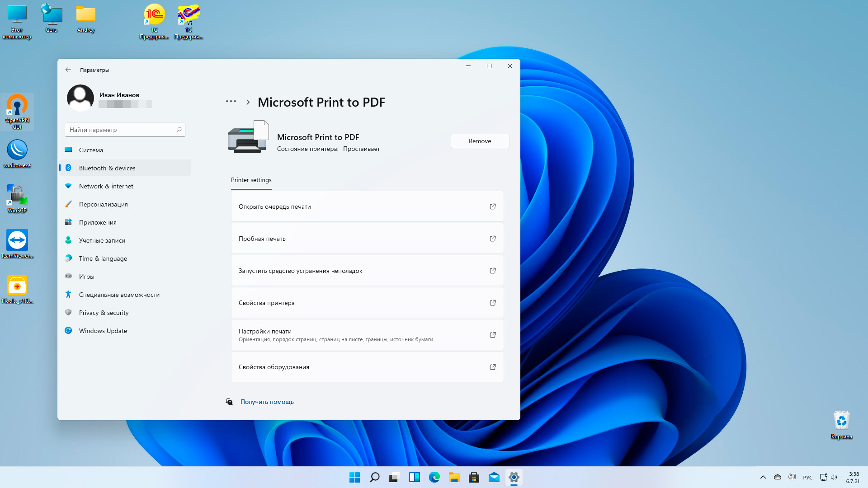Click the Windows Update sidebar icon
The height and width of the screenshot is (488, 868).
[x=68, y=330]
